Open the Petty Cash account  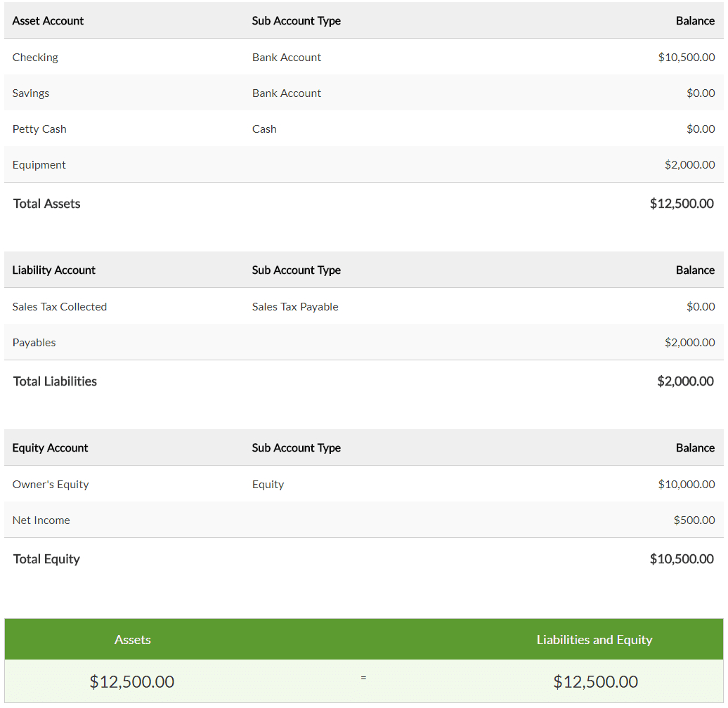pos(39,129)
